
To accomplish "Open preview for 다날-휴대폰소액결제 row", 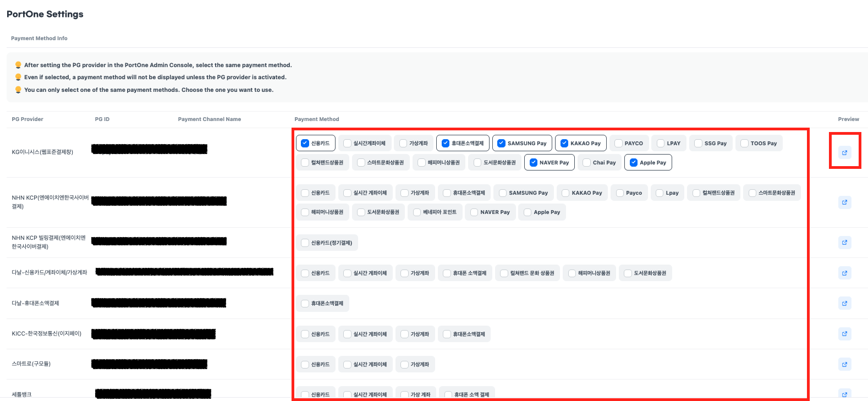I will (844, 303).
